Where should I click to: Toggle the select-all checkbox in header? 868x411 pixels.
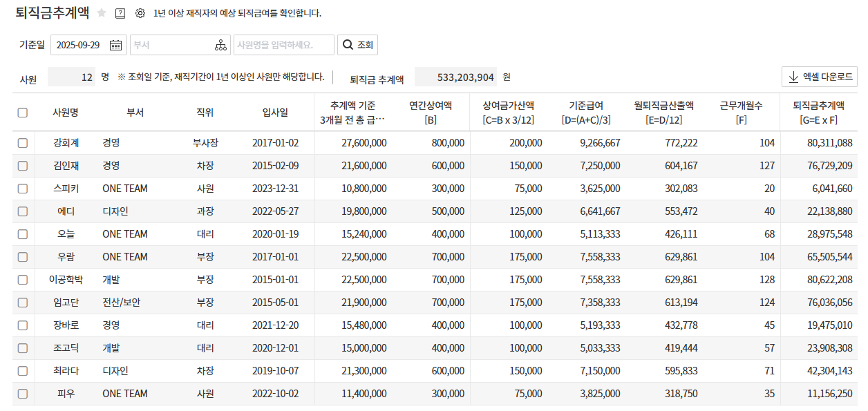[23, 113]
